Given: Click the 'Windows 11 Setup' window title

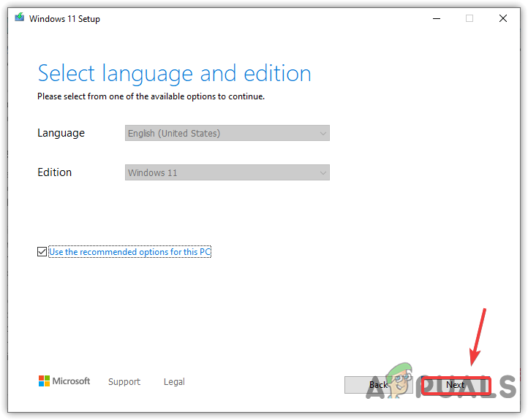Looking at the screenshot, I should tap(64, 19).
